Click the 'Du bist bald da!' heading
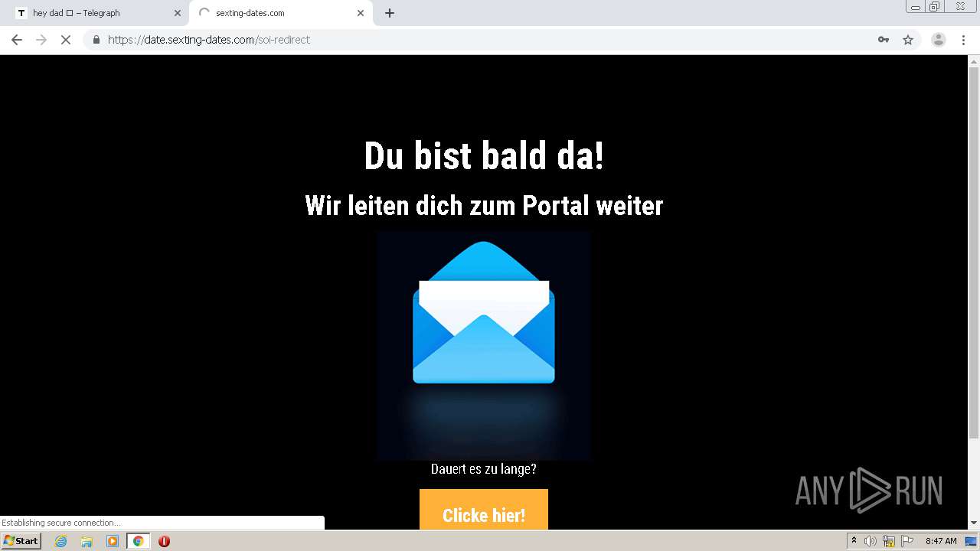 (484, 156)
